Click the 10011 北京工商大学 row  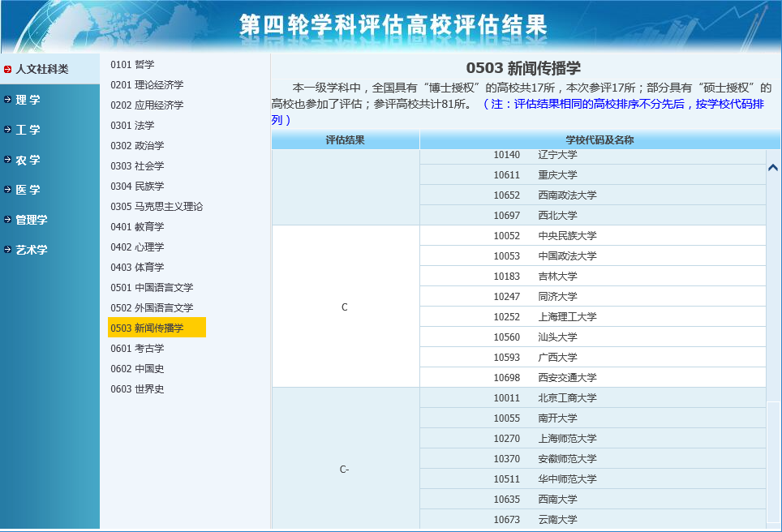point(592,398)
